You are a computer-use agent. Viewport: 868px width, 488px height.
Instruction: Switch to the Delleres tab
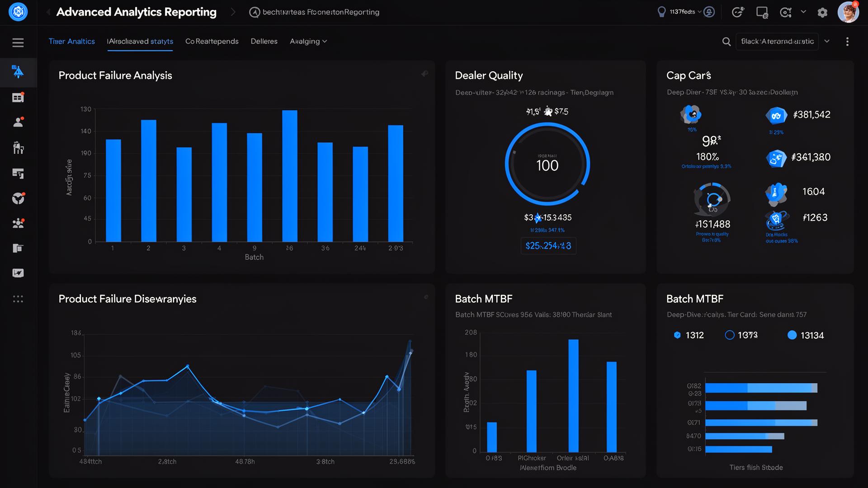pyautogui.click(x=264, y=41)
